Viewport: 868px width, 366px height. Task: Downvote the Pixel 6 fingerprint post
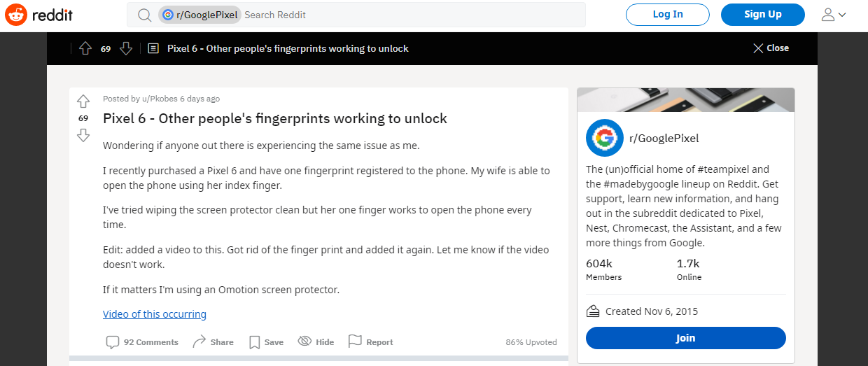[x=83, y=135]
